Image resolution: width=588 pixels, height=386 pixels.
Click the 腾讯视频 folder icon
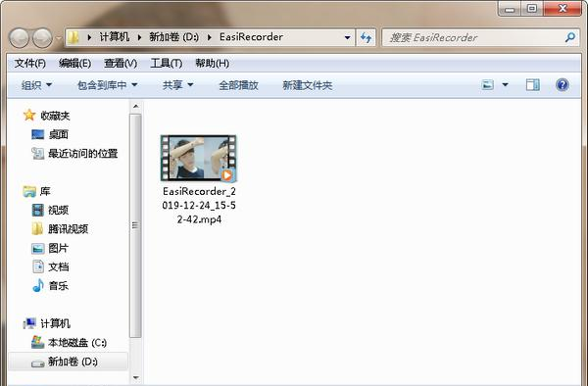pos(37,228)
